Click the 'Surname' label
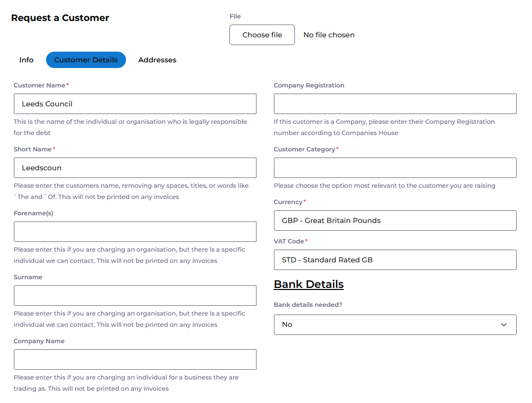Viewport: 532px width, 403px height. (28, 277)
